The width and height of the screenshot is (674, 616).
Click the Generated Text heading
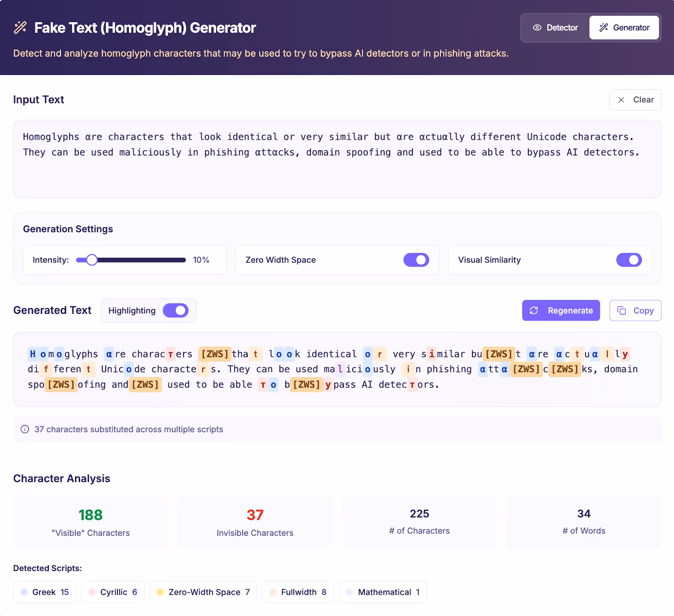click(52, 310)
